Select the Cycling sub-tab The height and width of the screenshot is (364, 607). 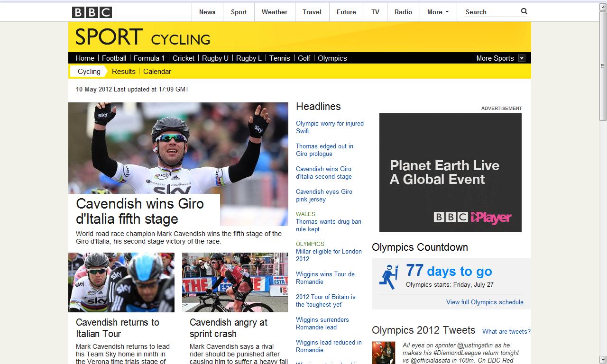[x=89, y=72]
